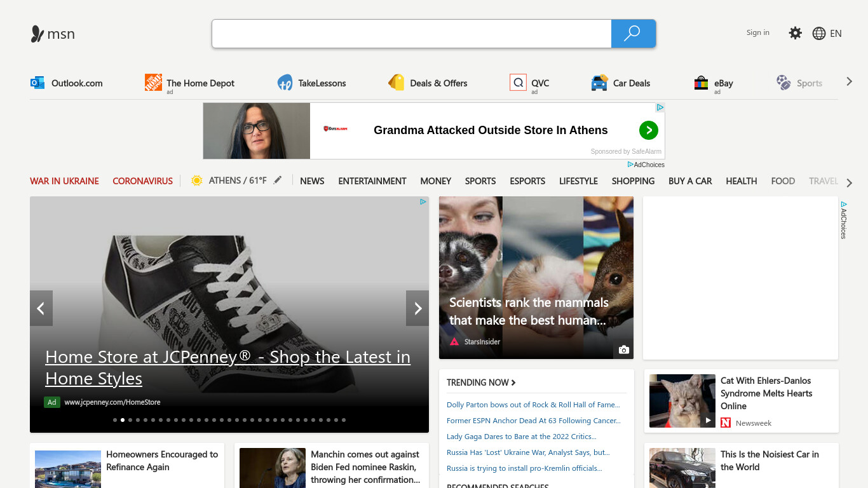Open Manchin against Raskin article
This screenshot has width=868, height=488.
coord(365,467)
